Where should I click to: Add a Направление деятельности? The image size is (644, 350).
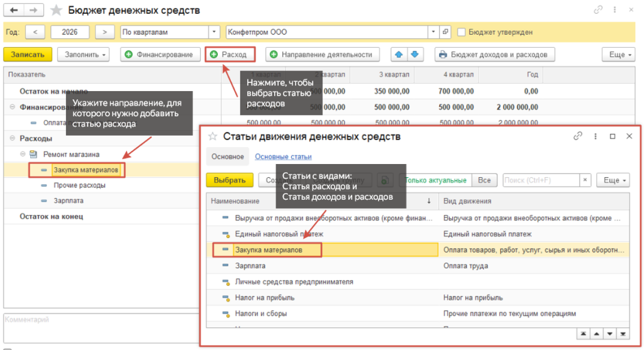click(x=323, y=55)
